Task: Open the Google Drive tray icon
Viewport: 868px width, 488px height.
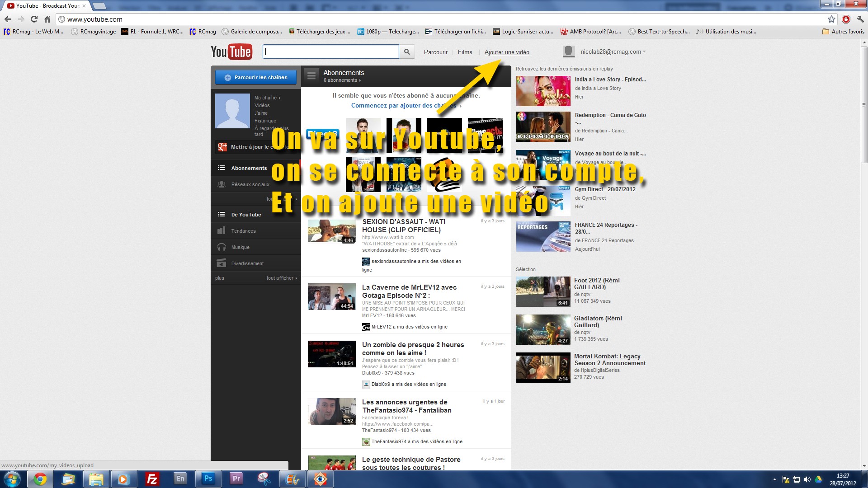Action: [818, 479]
